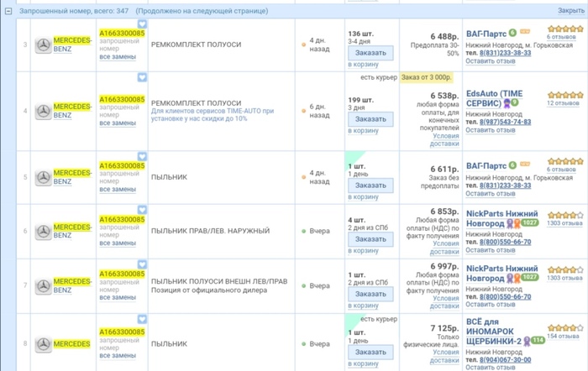588x371 pixels.
Task: Click the Mercedes logo in row 8
Action: 43,344
